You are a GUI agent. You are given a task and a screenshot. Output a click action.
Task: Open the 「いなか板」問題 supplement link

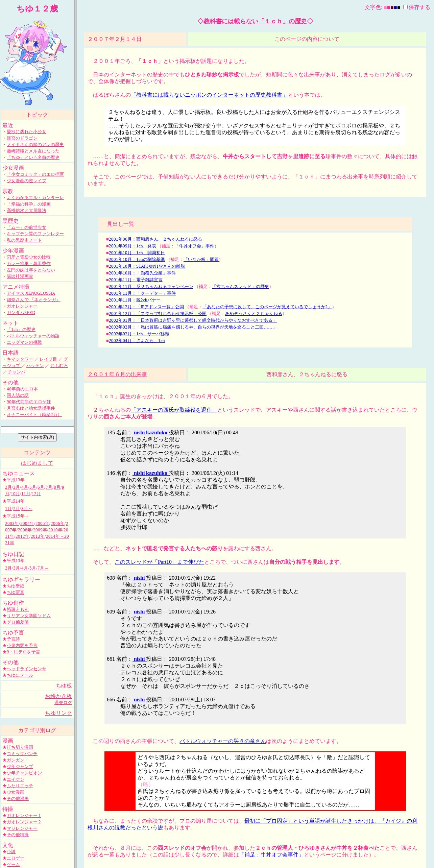[x=201, y=260]
